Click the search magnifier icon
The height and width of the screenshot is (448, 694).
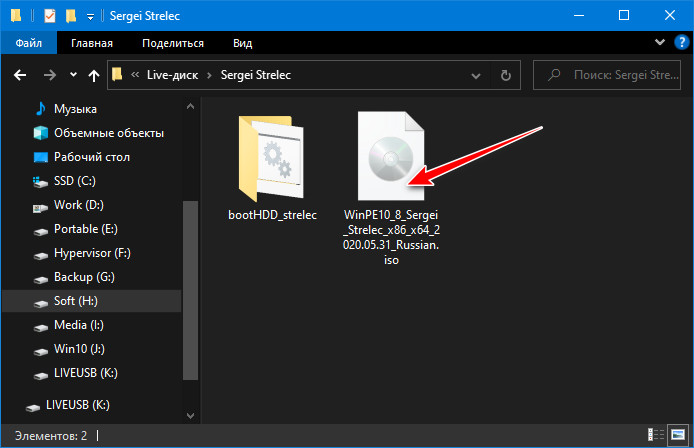click(x=554, y=75)
